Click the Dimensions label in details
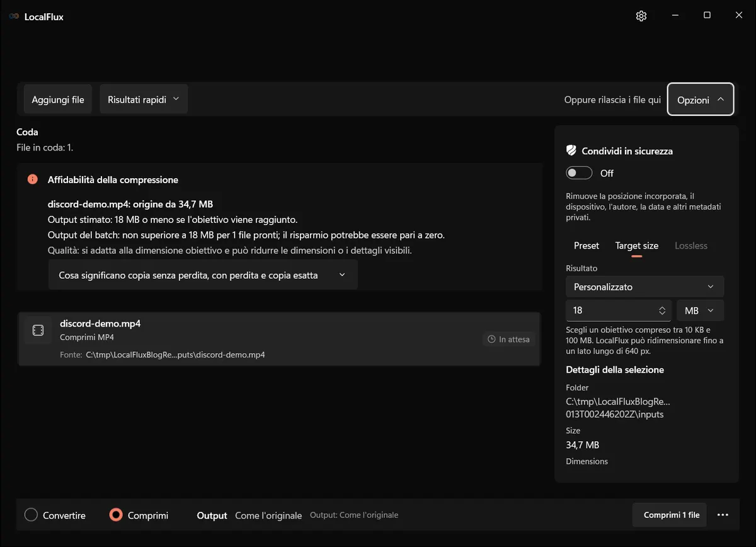This screenshot has height=547, width=756. click(587, 461)
